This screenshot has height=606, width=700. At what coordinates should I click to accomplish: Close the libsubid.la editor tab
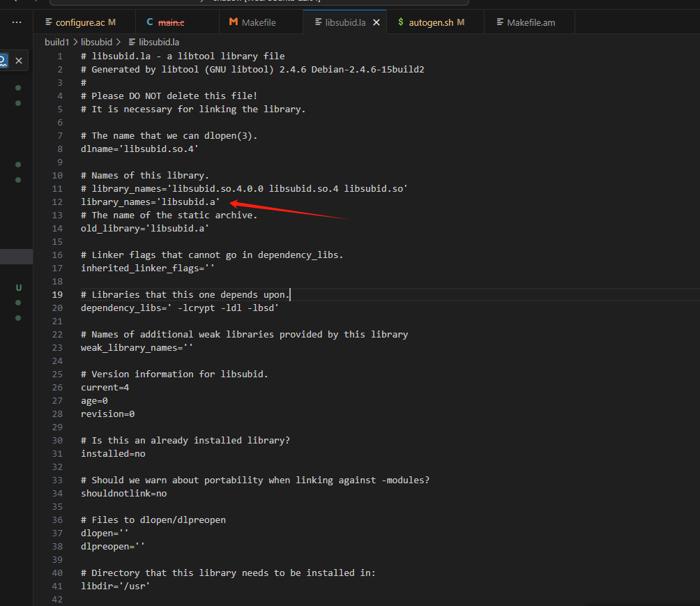click(376, 22)
